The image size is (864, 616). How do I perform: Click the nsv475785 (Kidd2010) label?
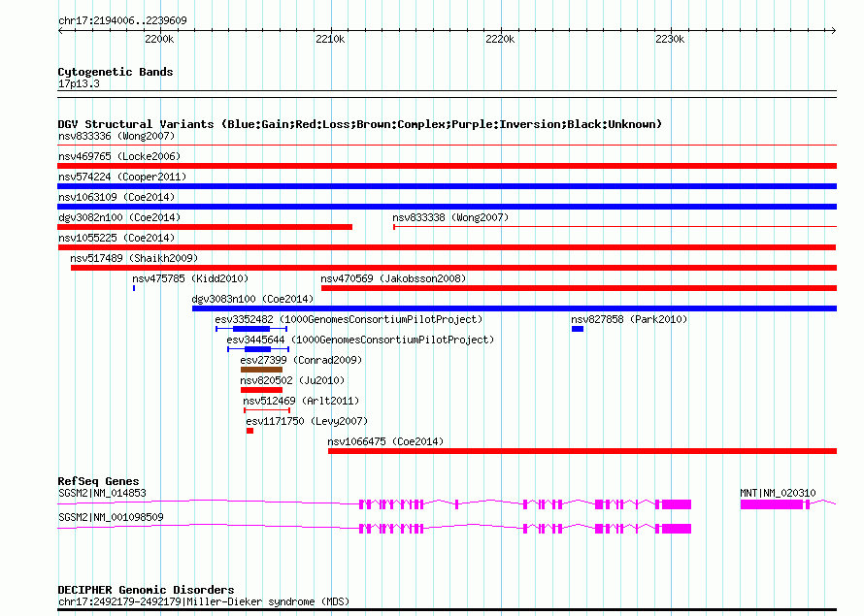190,278
